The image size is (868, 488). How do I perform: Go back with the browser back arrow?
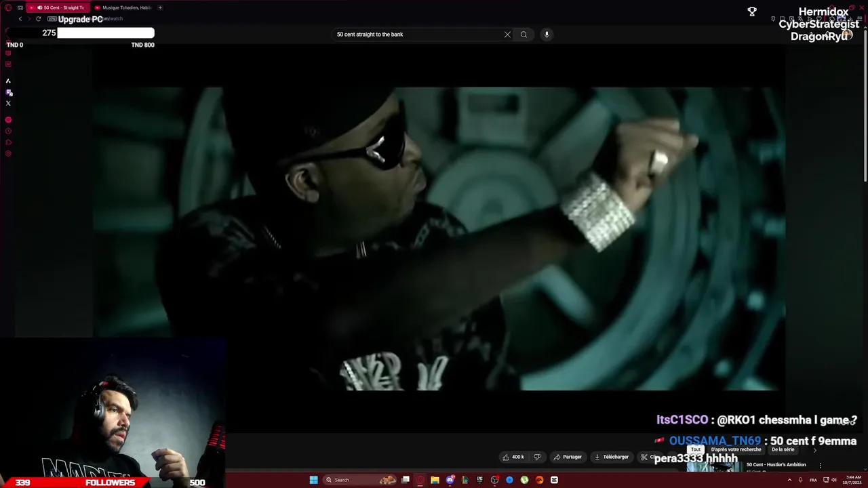[20, 19]
